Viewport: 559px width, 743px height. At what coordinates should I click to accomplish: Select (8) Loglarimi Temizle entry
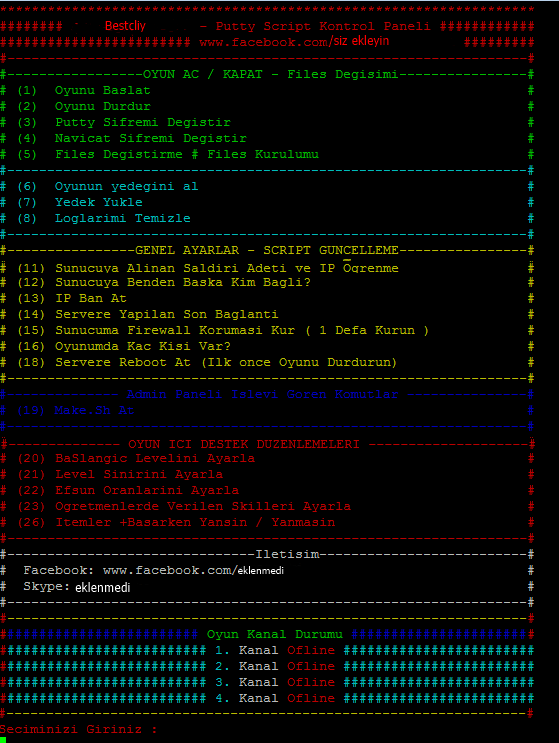(104, 218)
